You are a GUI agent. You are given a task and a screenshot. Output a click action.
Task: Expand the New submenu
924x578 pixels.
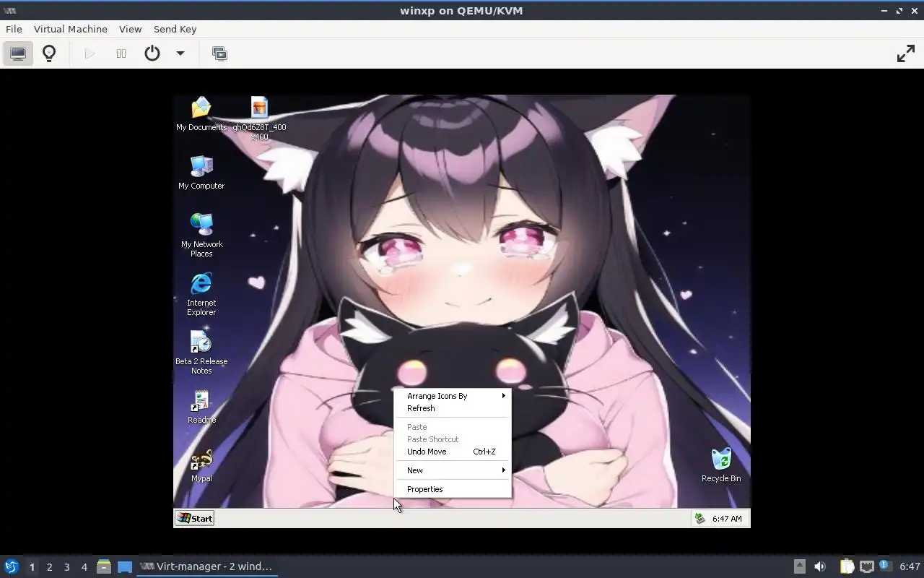(x=453, y=470)
